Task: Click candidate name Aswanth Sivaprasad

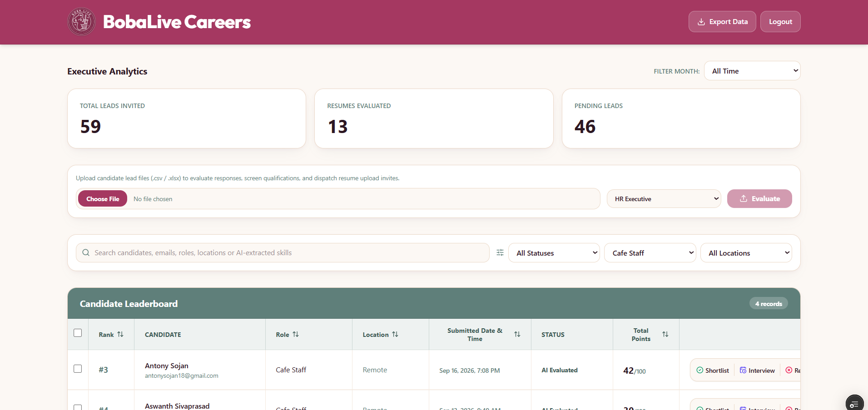Action: point(177,406)
